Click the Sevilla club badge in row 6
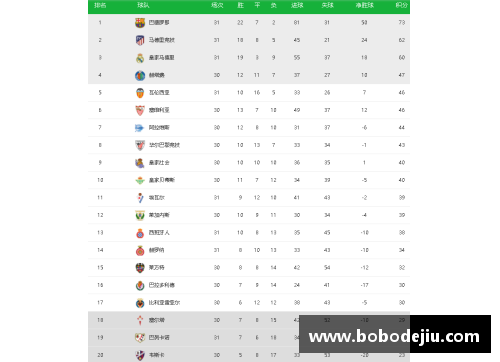This screenshot has width=500, height=362. (140, 110)
